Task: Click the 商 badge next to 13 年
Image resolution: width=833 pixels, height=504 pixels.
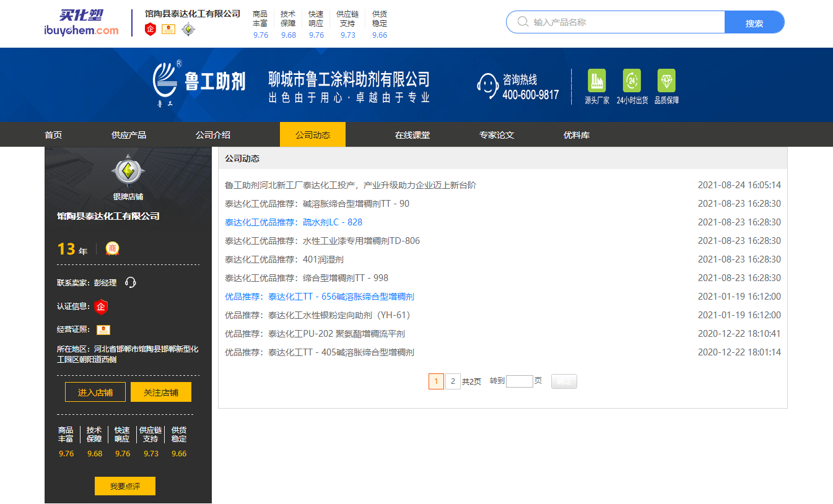Action: (x=112, y=248)
